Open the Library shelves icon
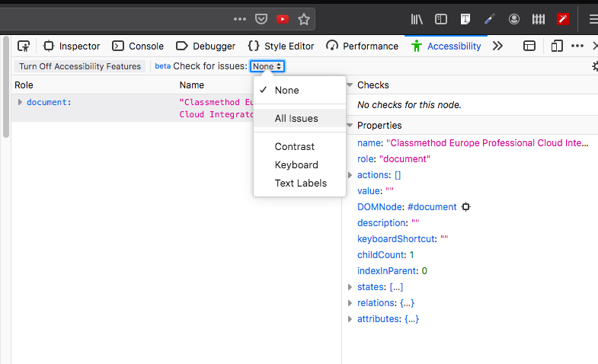The image size is (598, 364). point(417,19)
